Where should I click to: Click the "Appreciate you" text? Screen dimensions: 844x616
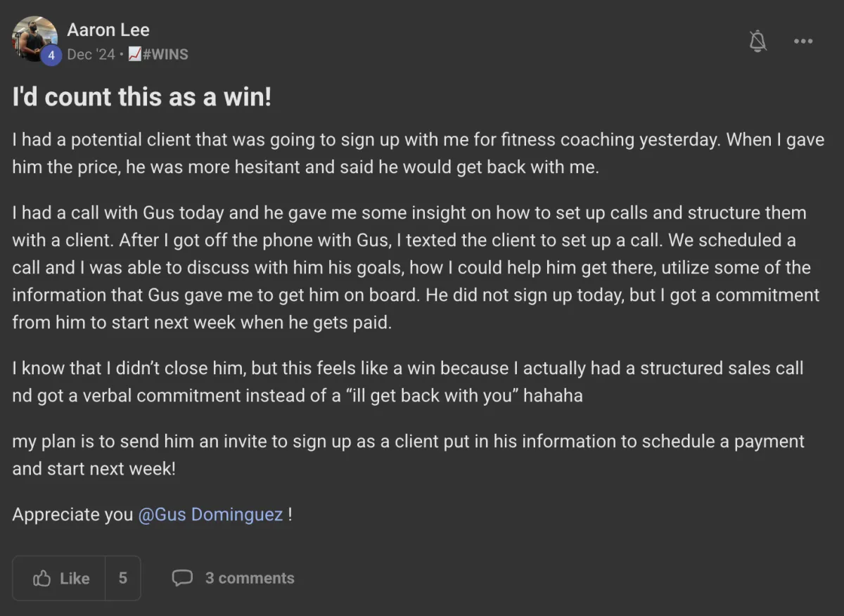tap(72, 515)
